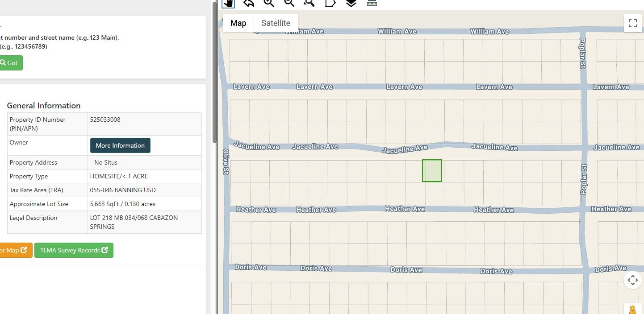This screenshot has width=644, height=314.
Task: Click the map camera pan control
Action: click(x=632, y=280)
